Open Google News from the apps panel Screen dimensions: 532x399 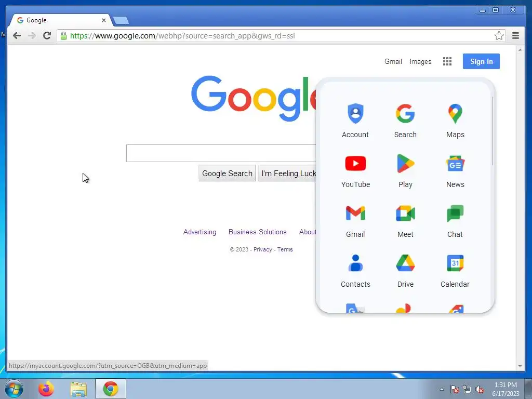click(455, 170)
